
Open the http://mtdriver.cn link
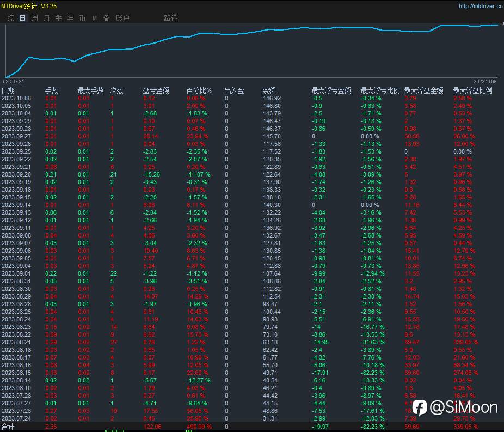480,6
